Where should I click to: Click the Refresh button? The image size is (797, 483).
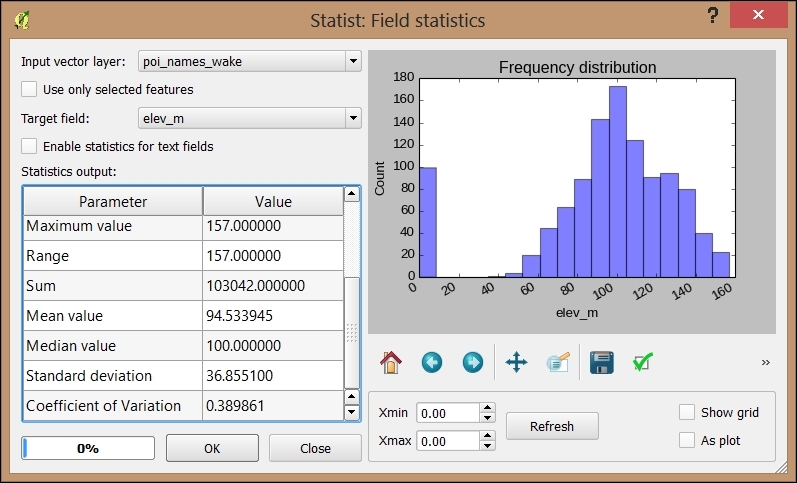pyautogui.click(x=552, y=426)
